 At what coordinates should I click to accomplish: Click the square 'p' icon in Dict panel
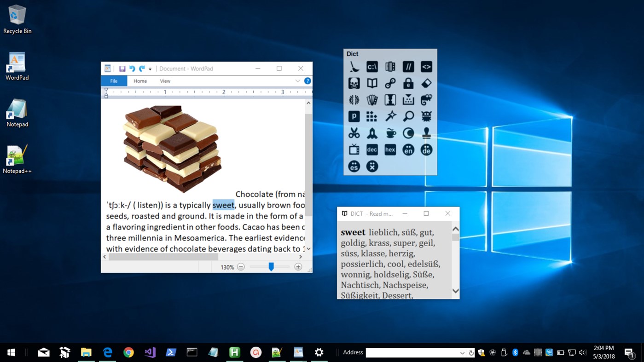pyautogui.click(x=354, y=116)
